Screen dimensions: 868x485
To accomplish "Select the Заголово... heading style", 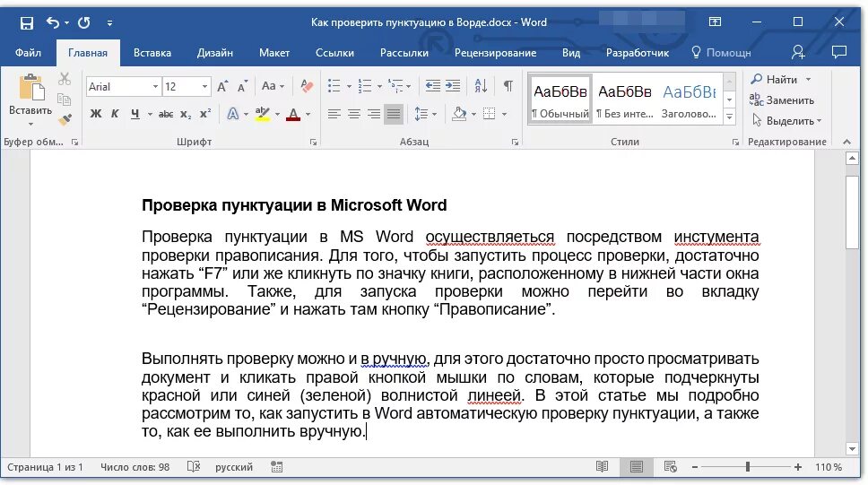I will [690, 100].
